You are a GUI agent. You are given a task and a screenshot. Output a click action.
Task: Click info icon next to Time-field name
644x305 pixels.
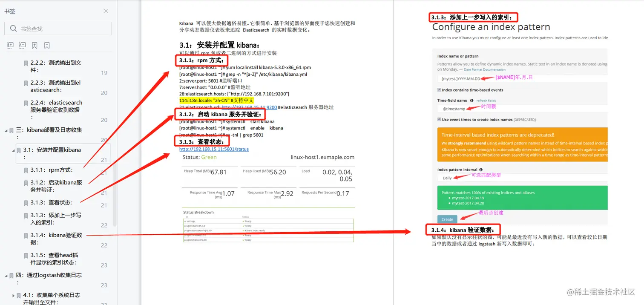coord(471,101)
